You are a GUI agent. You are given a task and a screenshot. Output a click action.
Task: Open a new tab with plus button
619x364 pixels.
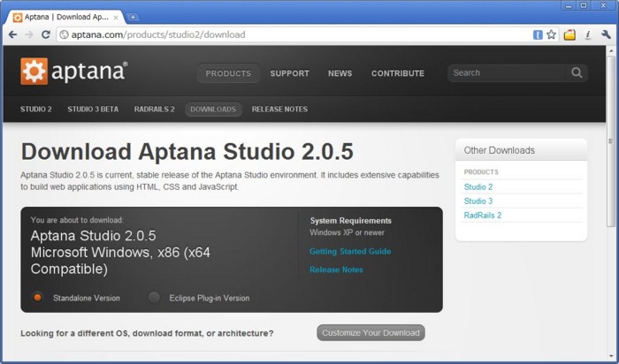[133, 17]
